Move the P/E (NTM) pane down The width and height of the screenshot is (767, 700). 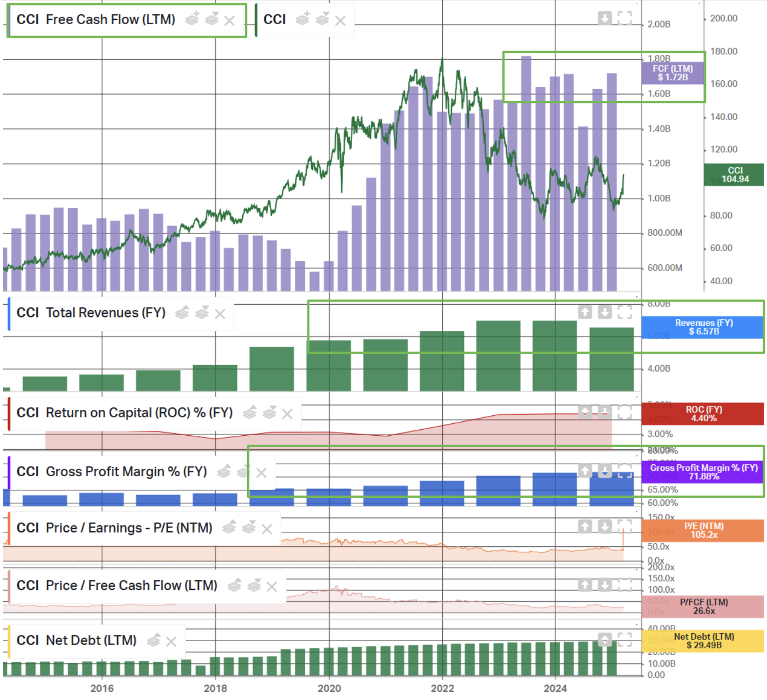605,526
